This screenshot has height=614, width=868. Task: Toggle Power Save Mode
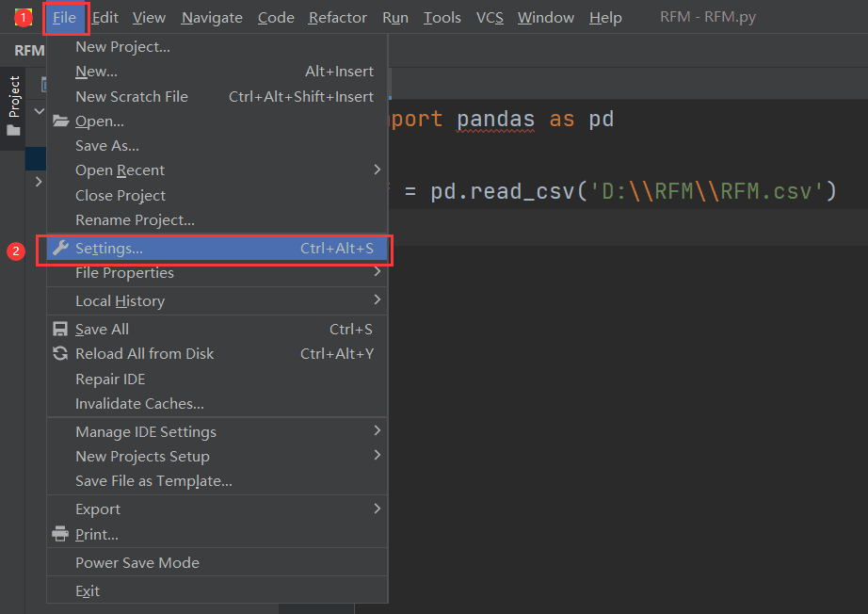(137, 562)
